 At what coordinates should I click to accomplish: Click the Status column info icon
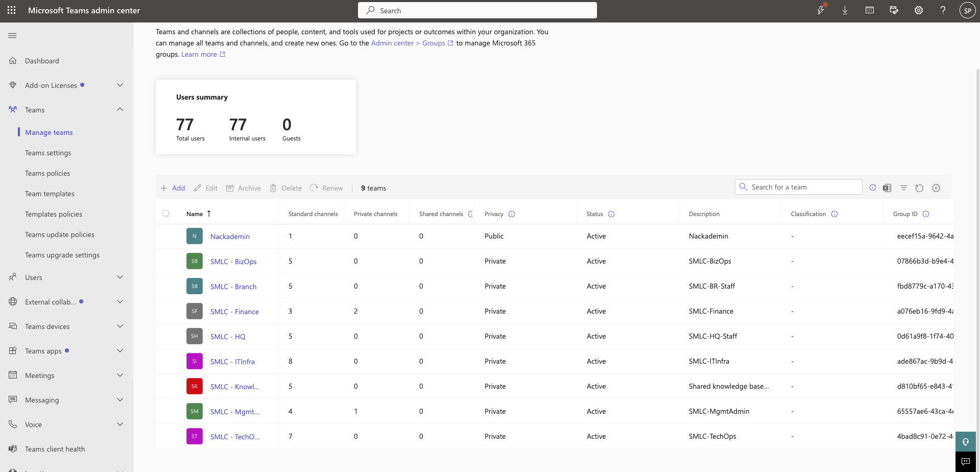point(611,214)
